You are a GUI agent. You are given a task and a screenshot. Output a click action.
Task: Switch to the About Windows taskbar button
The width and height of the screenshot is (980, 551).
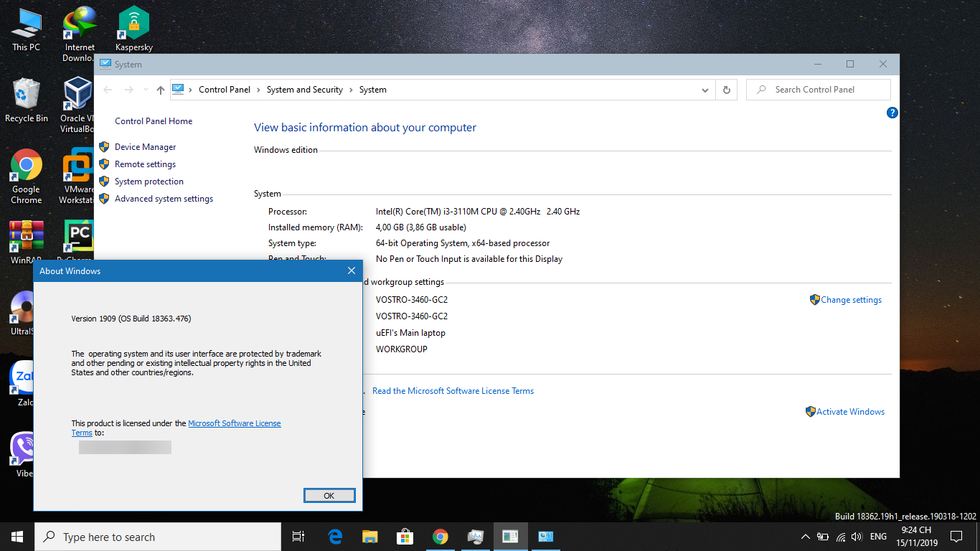pos(510,537)
